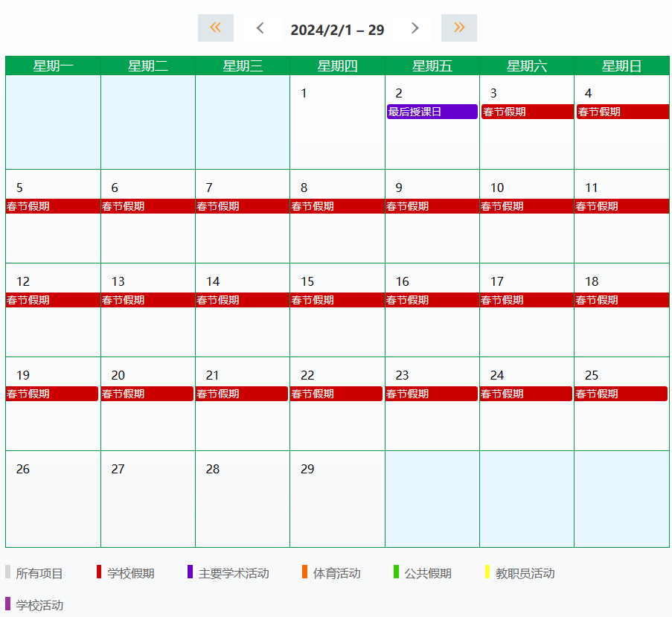
Task: Select the 教职员活动 legend item
Action: click(x=525, y=573)
